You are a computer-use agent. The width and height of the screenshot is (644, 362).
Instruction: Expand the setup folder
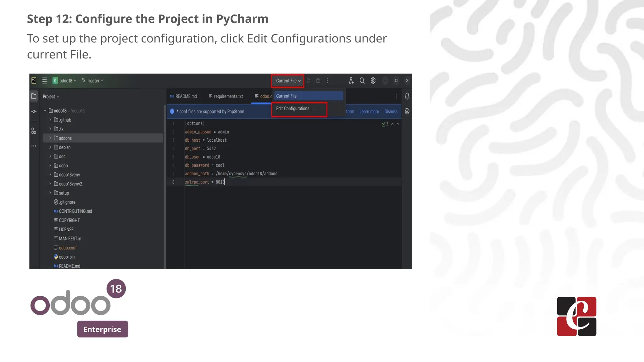tap(50, 193)
